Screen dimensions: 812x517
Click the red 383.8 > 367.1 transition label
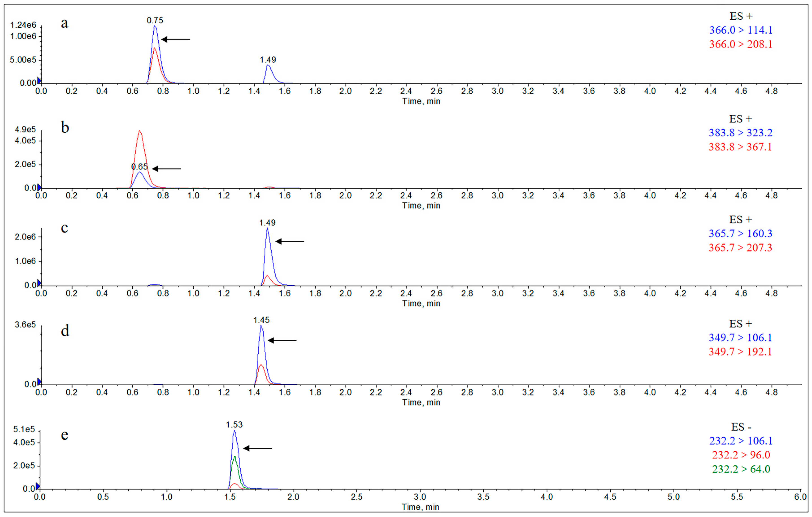(x=740, y=147)
